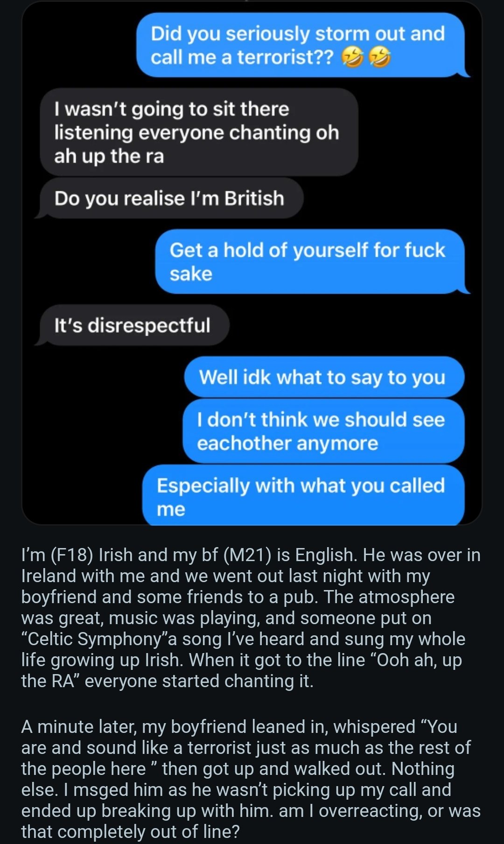Tap the second rolling-laughing emoji
Image resolution: width=504 pixels, height=844 pixels.
tap(379, 57)
